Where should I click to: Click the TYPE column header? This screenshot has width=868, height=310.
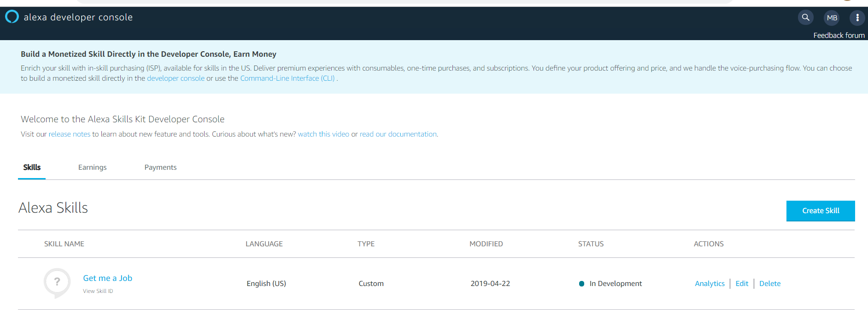pos(366,244)
